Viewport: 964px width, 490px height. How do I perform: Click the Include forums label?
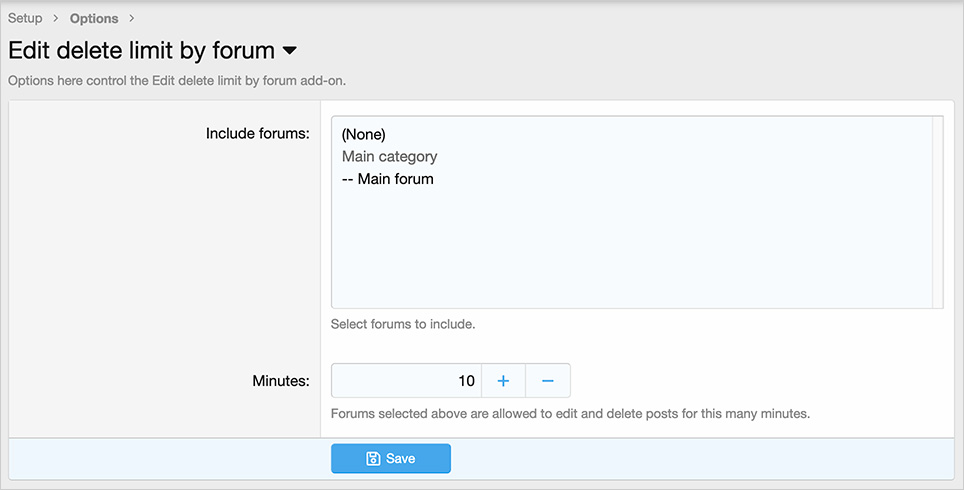point(258,133)
